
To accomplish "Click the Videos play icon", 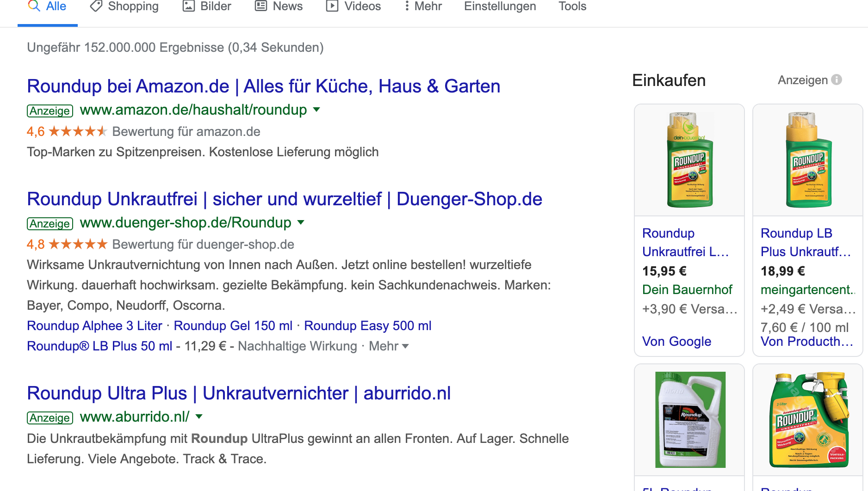I will (332, 6).
